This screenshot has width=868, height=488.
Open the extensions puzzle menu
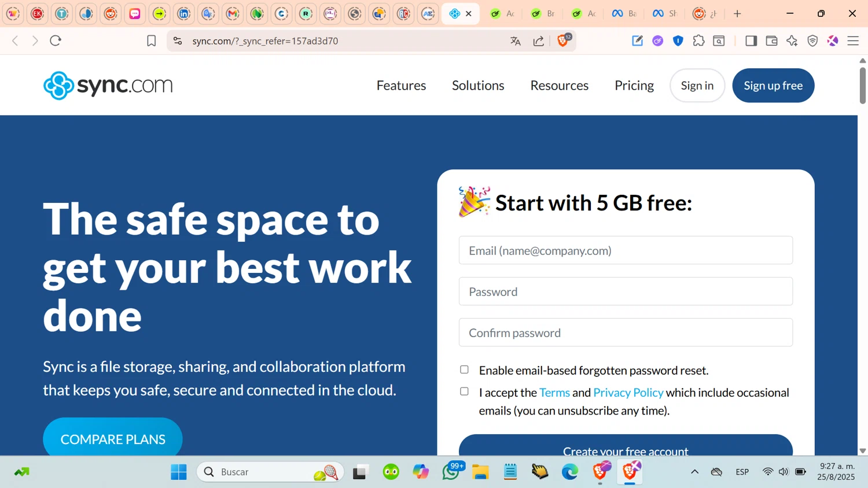coord(698,40)
